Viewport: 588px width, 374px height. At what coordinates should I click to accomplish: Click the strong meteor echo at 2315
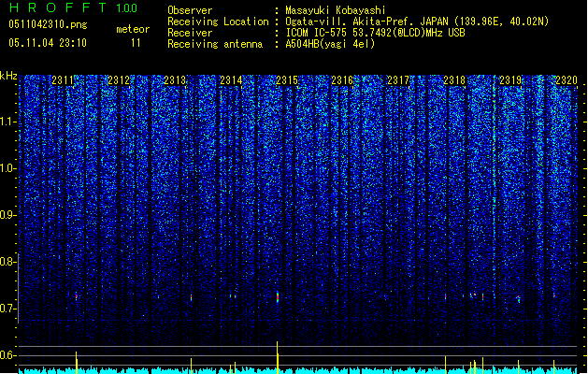pos(278,296)
